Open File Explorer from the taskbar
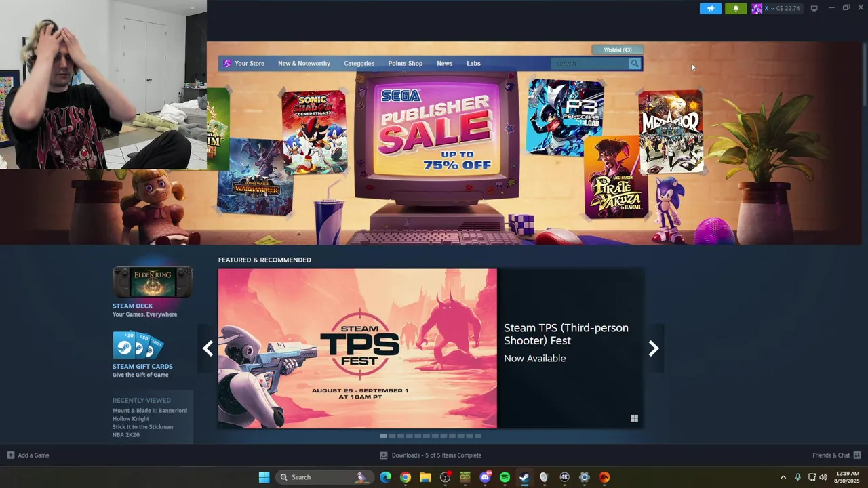This screenshot has height=488, width=868. 425,477
